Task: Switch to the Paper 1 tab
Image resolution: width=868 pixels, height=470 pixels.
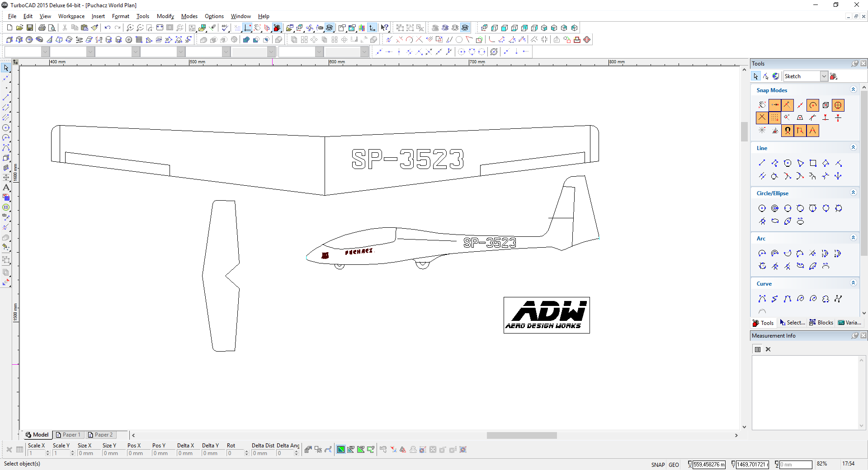Action: [68, 435]
